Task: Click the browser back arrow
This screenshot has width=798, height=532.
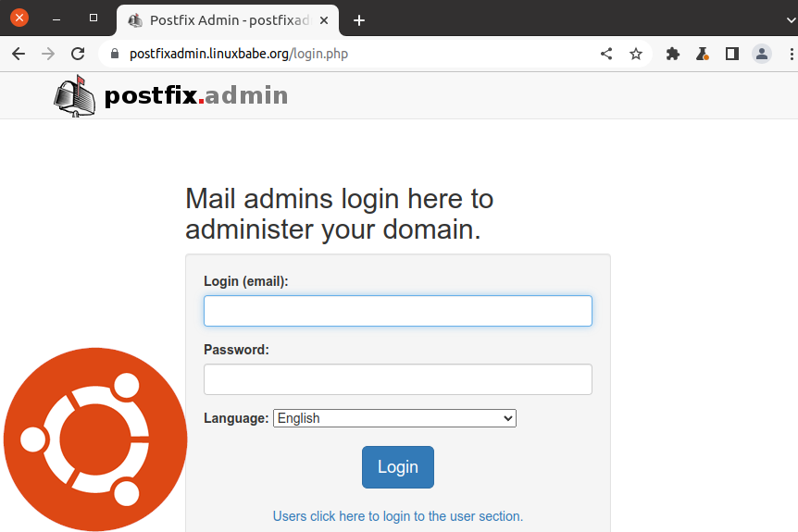Action: [x=19, y=54]
